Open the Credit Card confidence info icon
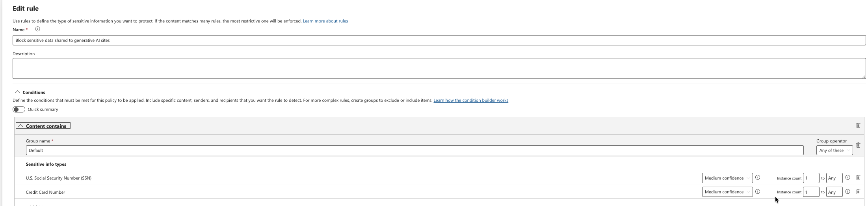Viewport: 868px width, 206px height. click(757, 192)
